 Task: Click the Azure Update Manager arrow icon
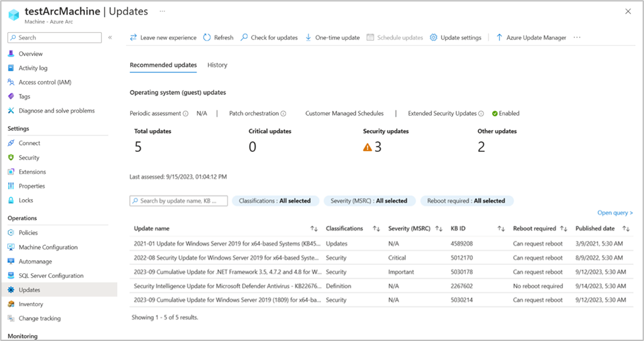[499, 37]
